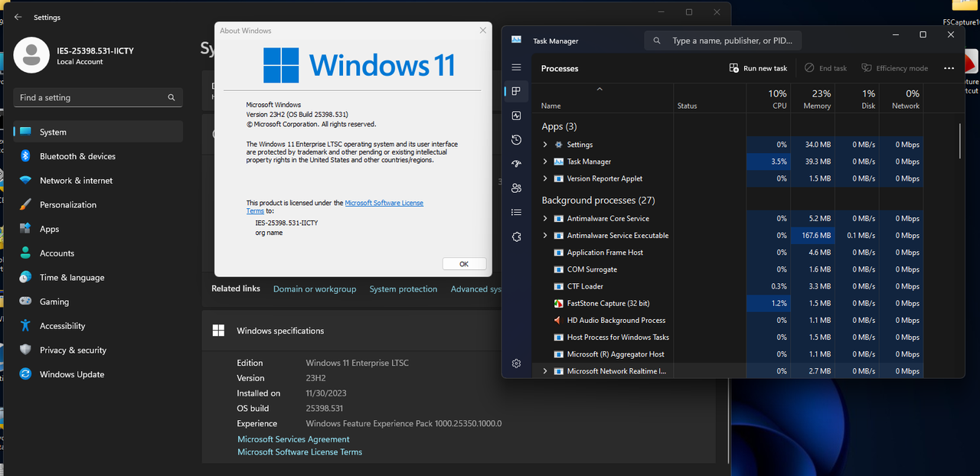Expand Microsoft Network Realtime row
This screenshot has height=476, width=980.
coord(545,371)
